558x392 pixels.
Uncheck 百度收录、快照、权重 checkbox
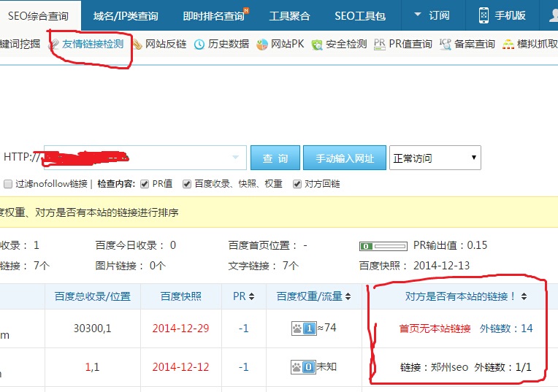coord(187,184)
